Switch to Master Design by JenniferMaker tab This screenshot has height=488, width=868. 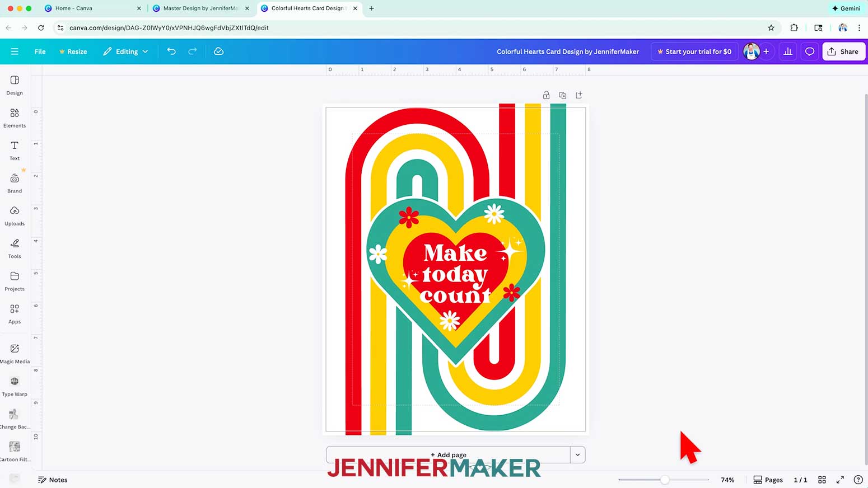point(200,8)
